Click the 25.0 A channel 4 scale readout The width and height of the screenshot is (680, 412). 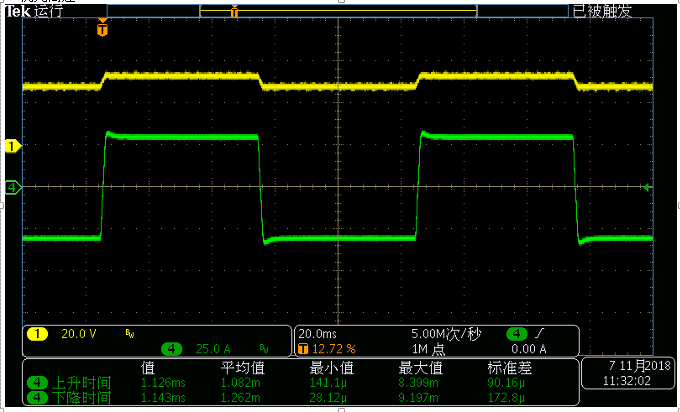213,348
